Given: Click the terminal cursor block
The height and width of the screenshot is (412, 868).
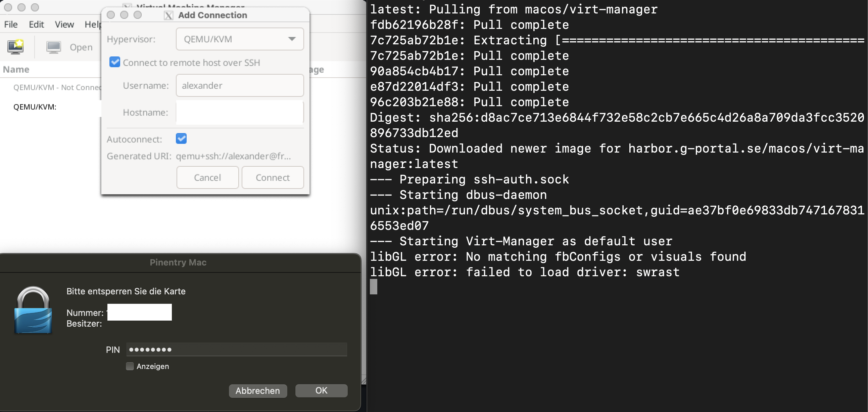Looking at the screenshot, I should click(x=373, y=287).
